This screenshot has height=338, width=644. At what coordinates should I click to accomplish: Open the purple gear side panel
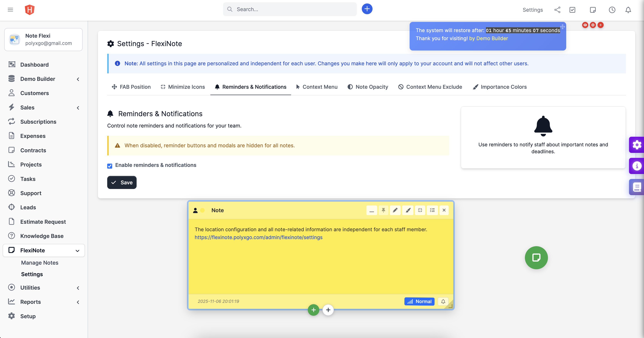(637, 145)
